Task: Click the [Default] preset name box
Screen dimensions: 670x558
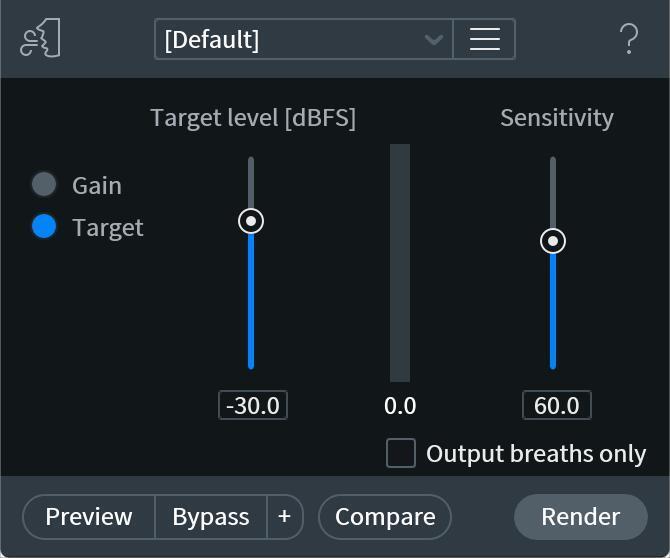Action: click(x=290, y=39)
